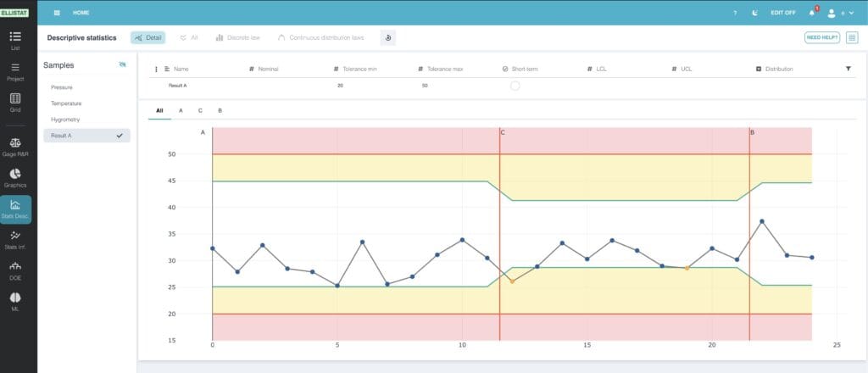Open Gage R&R module

15,148
